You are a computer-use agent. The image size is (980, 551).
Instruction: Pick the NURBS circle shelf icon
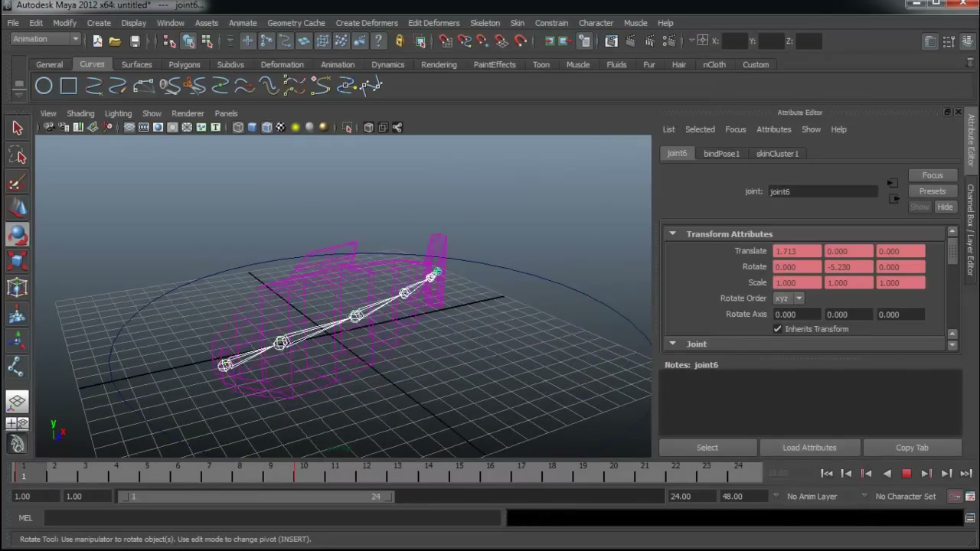[x=44, y=86]
